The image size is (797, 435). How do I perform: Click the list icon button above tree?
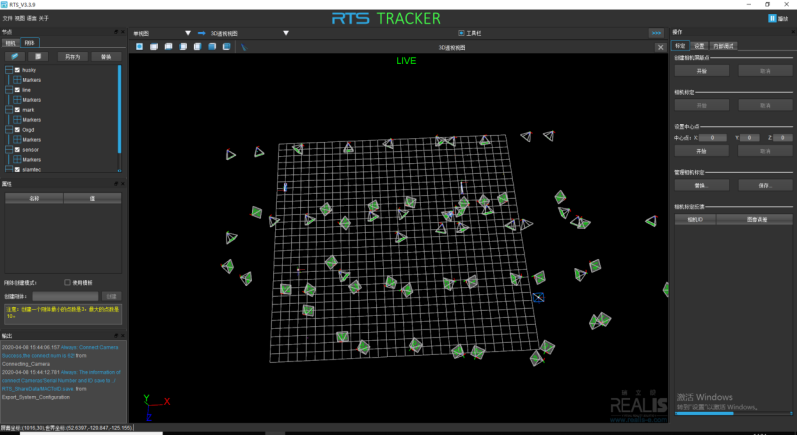pyautogui.click(x=38, y=56)
